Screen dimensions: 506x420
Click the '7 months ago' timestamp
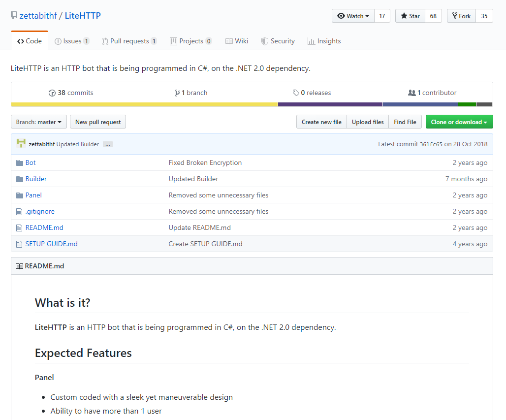466,179
